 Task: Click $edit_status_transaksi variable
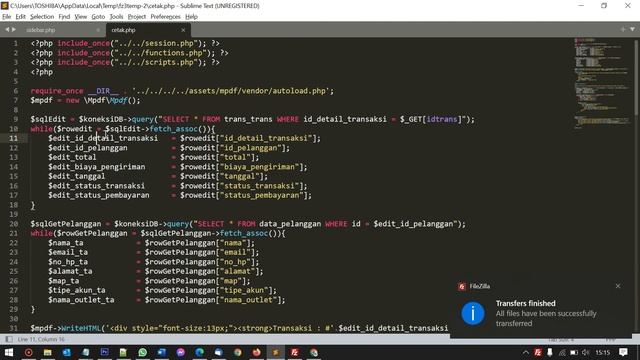click(97, 186)
